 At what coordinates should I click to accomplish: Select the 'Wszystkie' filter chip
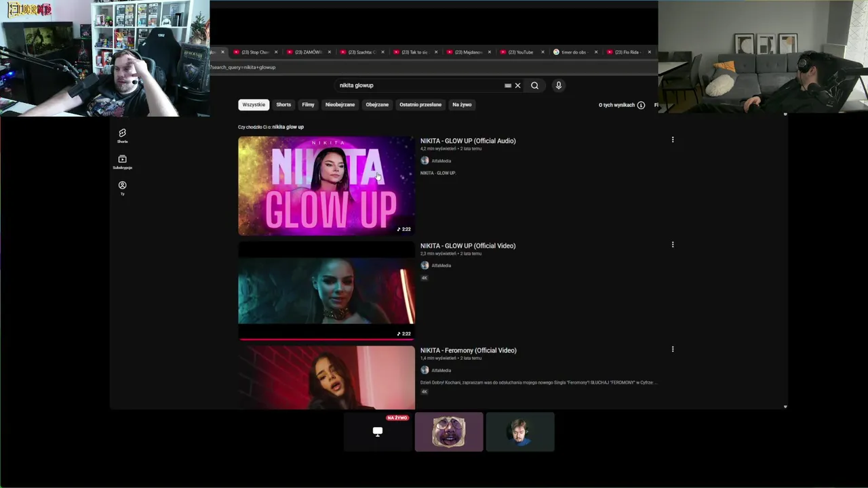[254, 104]
